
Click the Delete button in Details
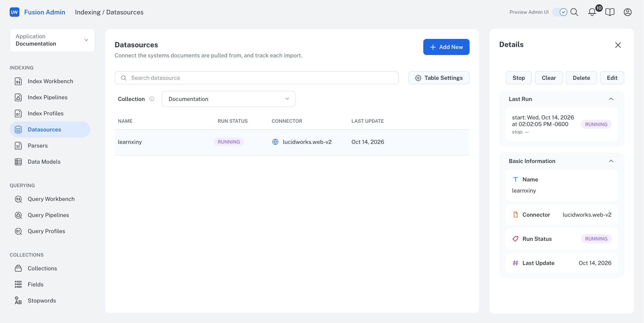(x=581, y=78)
